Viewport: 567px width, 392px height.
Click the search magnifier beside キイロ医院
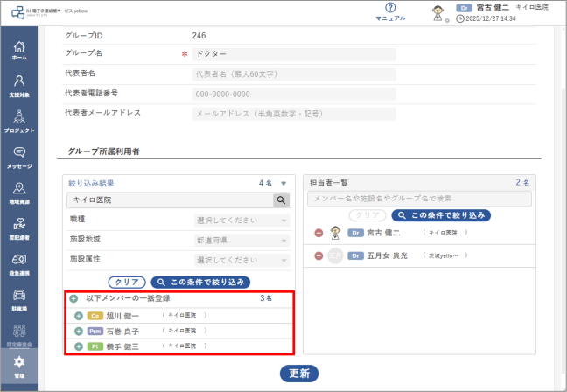(281, 200)
